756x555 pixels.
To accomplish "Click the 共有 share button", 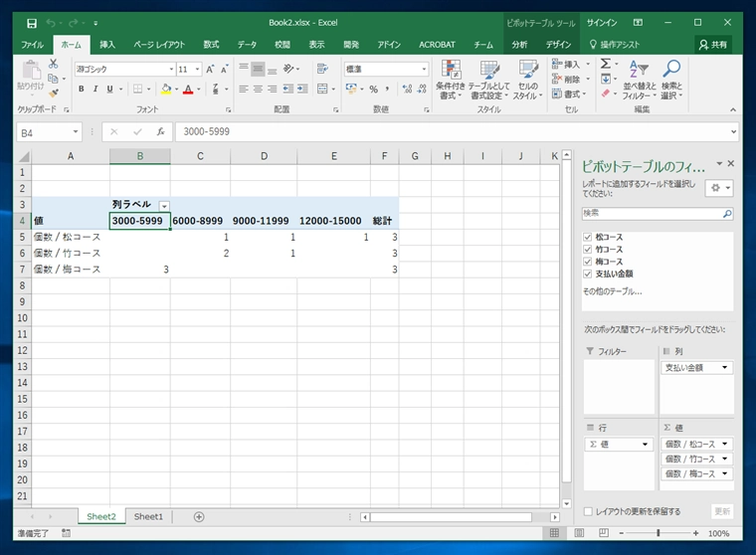I will click(x=713, y=45).
